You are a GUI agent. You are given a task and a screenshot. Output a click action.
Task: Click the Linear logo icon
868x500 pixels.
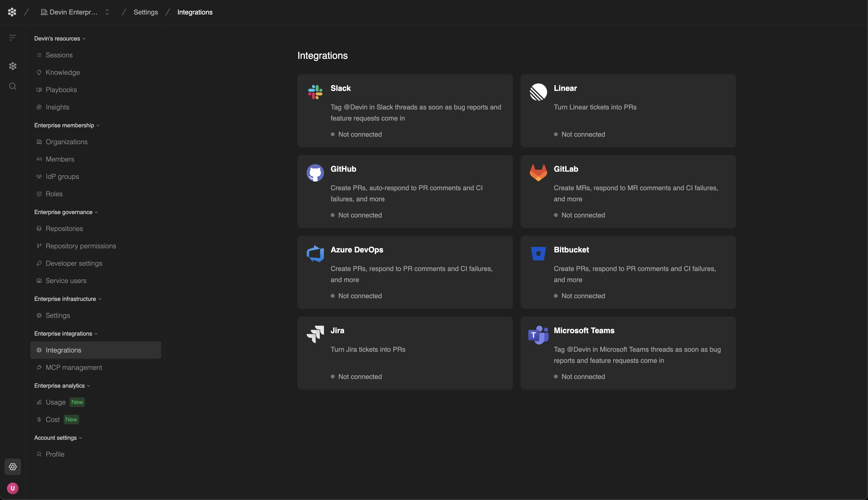tap(538, 92)
